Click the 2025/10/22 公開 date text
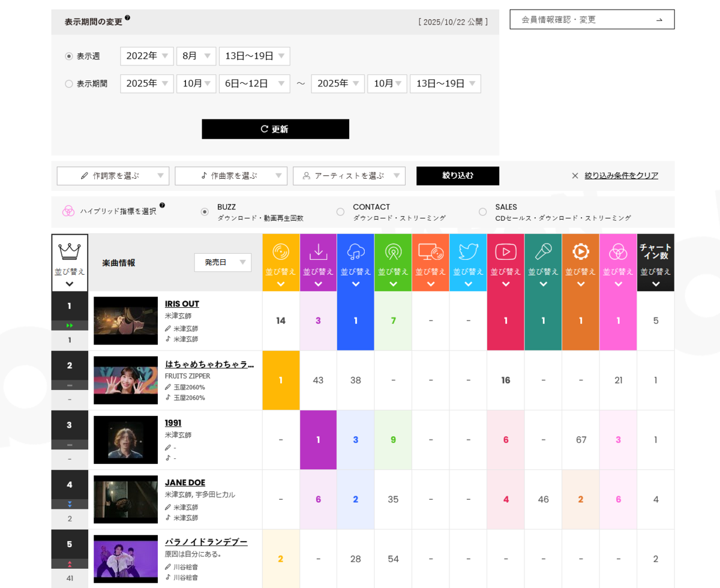The height and width of the screenshot is (588, 720). click(453, 22)
